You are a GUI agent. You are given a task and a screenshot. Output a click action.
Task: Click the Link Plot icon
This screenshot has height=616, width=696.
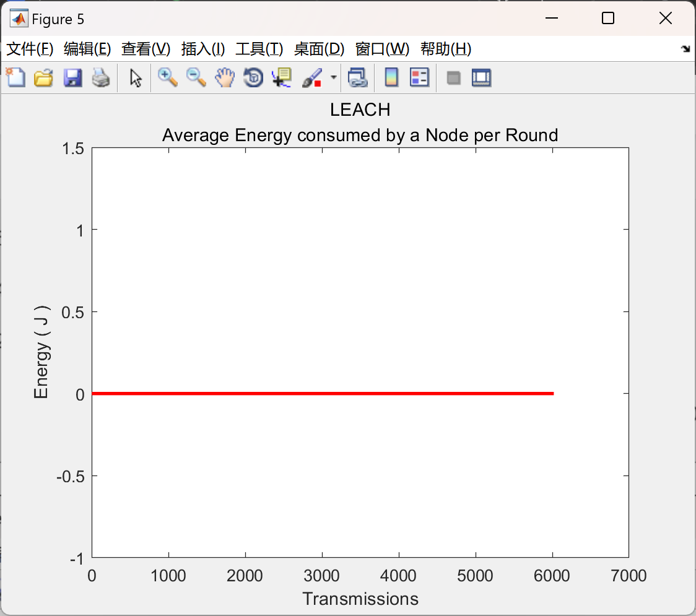(x=358, y=77)
